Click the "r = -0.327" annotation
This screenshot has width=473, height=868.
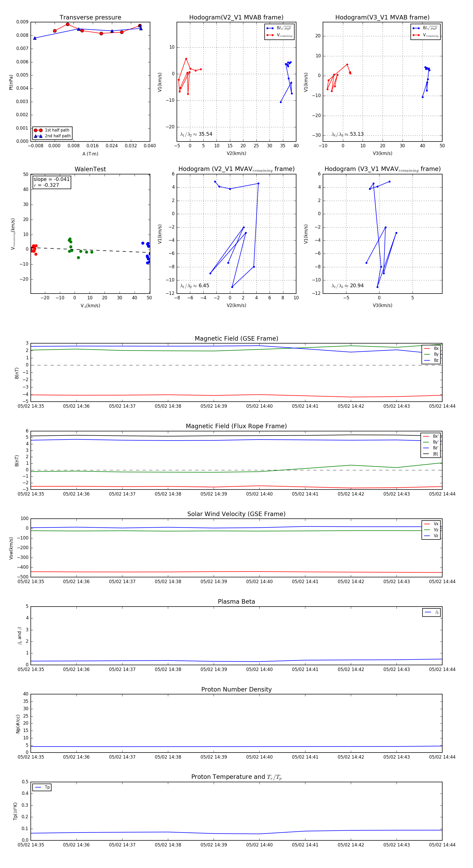pyautogui.click(x=47, y=185)
